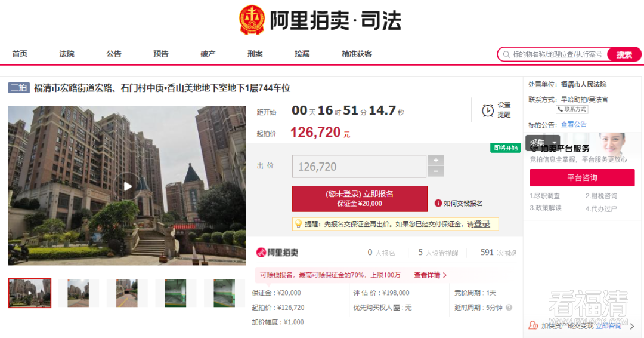The image size is (644, 338).
Task: Click 2.财税咨询 service item
Action: [x=601, y=196]
